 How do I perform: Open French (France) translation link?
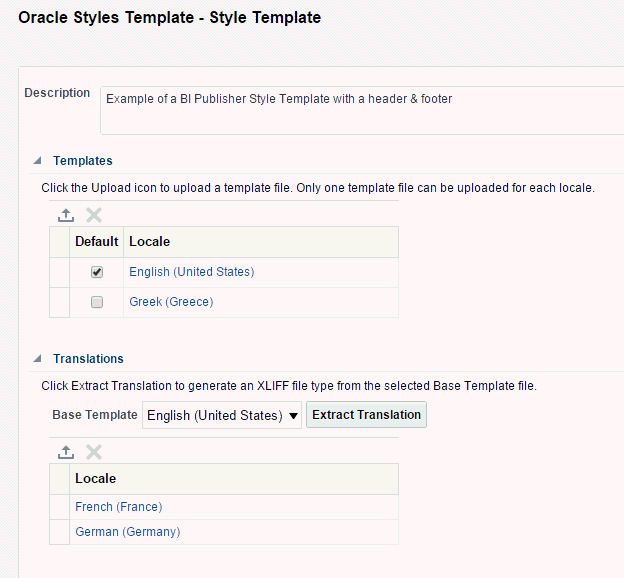click(118, 507)
